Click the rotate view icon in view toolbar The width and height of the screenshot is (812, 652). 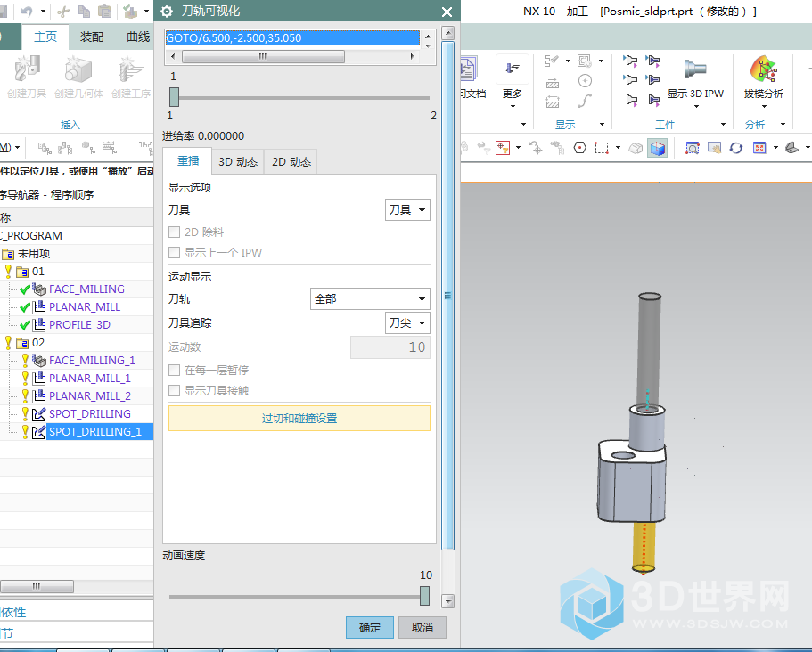tap(735, 148)
